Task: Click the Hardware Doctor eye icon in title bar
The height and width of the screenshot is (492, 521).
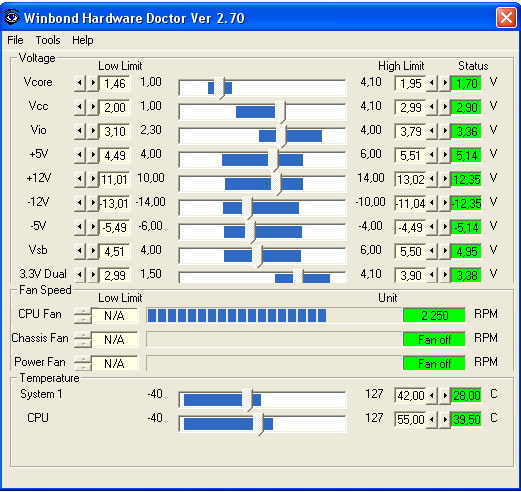Action: (12, 17)
